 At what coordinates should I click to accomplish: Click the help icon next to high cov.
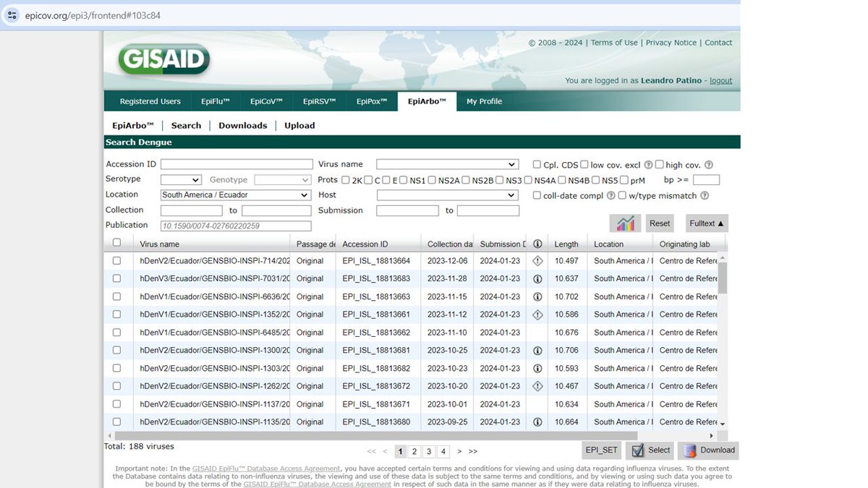(709, 165)
